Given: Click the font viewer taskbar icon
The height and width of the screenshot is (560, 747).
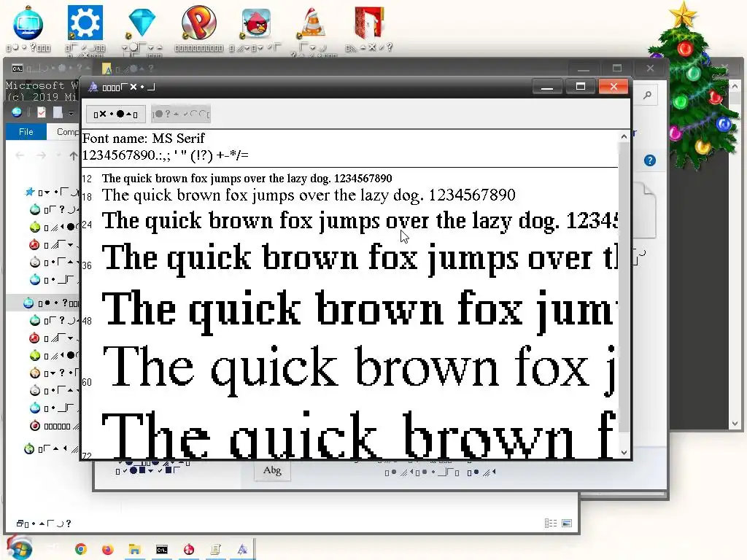Looking at the screenshot, I should tap(242, 549).
